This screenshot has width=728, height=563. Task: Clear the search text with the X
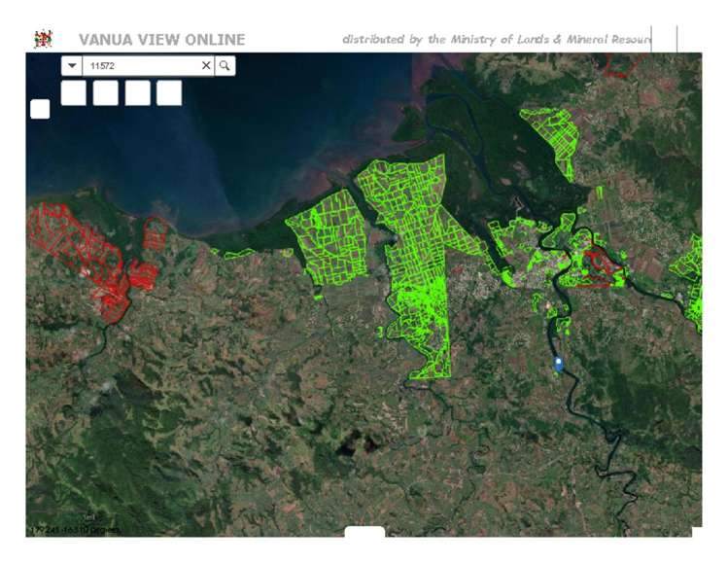205,65
